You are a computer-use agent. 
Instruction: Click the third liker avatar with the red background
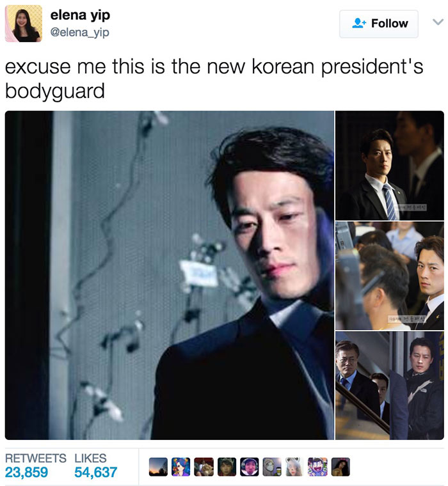coord(204,467)
